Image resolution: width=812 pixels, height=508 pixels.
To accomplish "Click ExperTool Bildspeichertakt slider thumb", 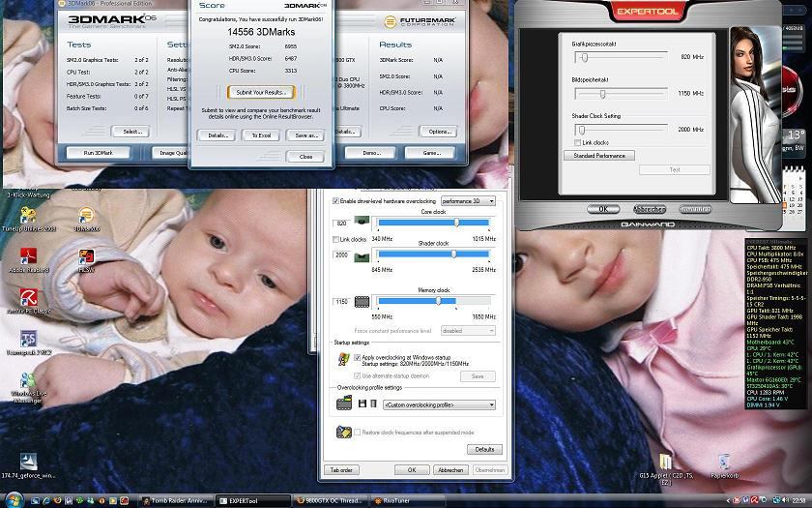I will (x=602, y=94).
